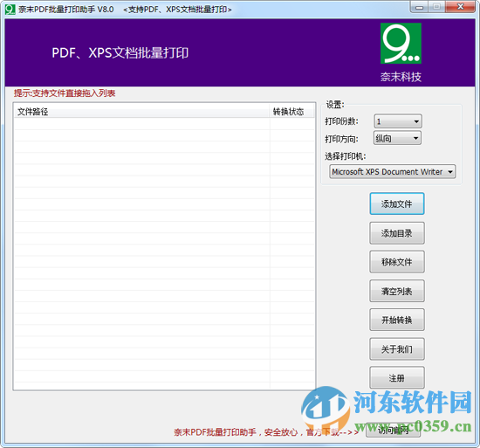Click the 注册 register button

[397, 377]
